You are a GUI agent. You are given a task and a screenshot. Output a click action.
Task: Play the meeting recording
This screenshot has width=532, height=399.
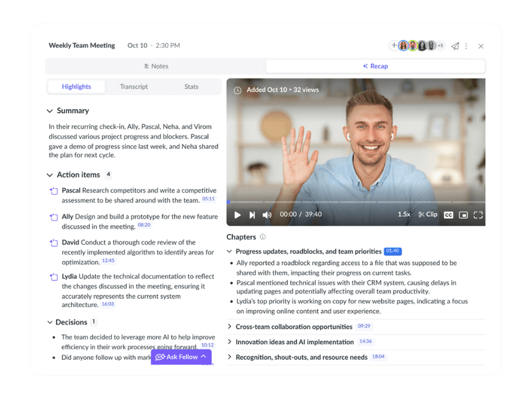(x=237, y=215)
